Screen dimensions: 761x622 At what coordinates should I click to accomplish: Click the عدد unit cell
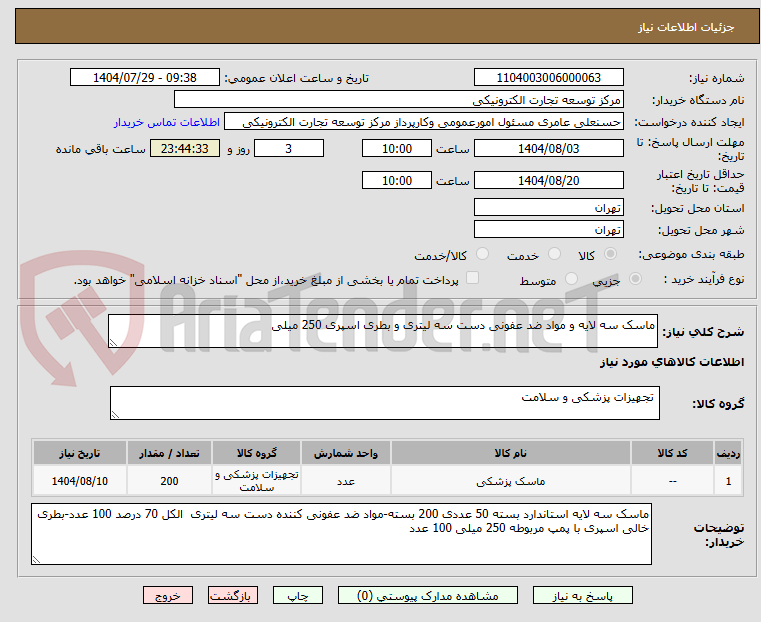[x=346, y=481]
